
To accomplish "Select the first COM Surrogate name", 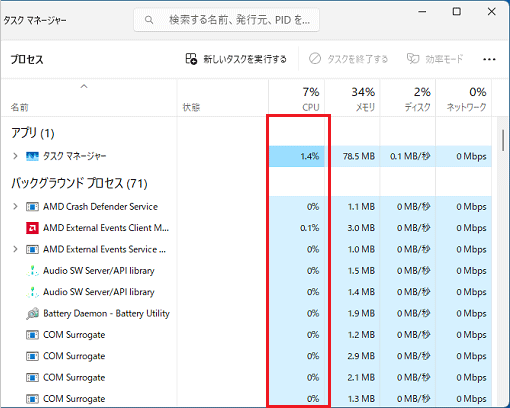I will 74,335.
